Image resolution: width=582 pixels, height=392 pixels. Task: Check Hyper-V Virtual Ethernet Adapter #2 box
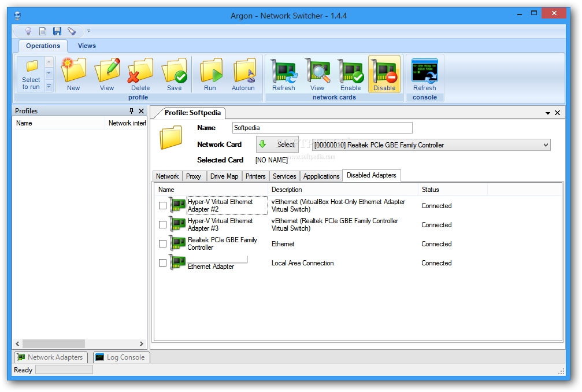(162, 205)
